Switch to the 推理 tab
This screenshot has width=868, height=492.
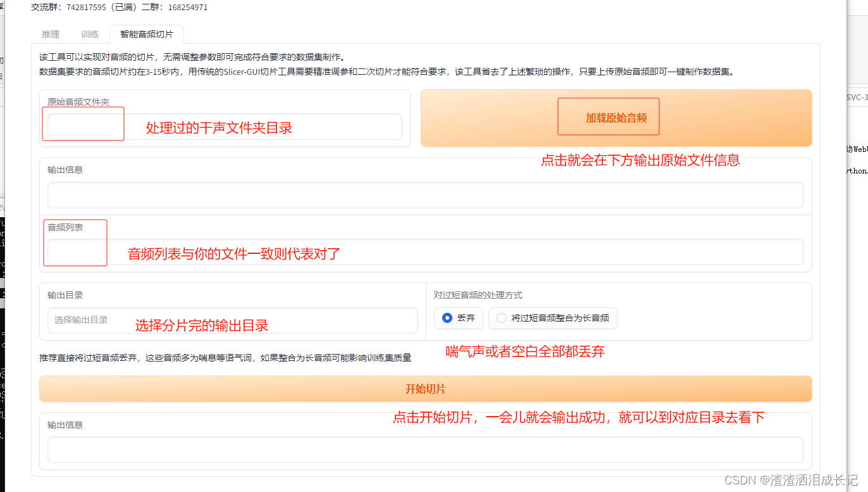pos(50,34)
